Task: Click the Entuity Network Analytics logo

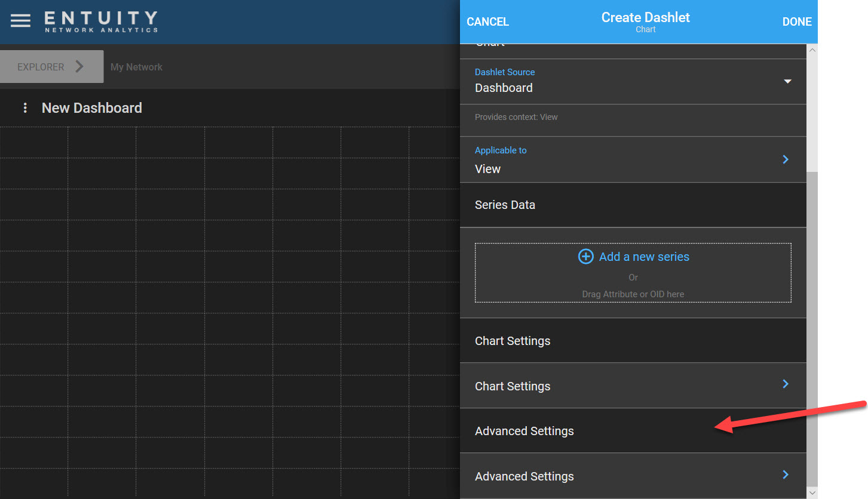Action: click(101, 21)
